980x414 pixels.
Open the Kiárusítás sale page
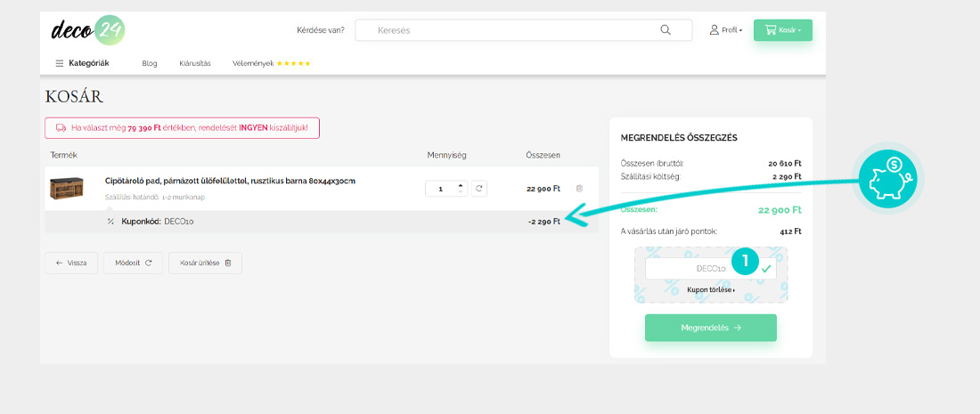[194, 63]
